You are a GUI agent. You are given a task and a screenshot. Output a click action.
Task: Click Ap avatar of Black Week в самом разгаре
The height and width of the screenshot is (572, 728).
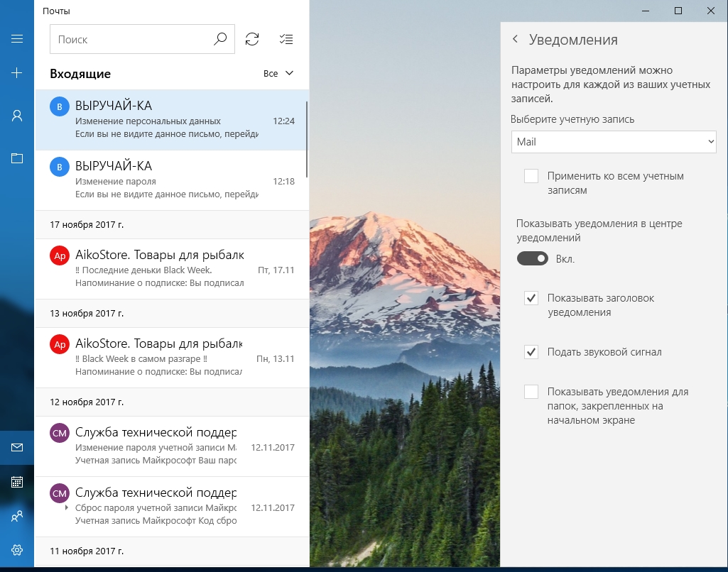pos(60,344)
